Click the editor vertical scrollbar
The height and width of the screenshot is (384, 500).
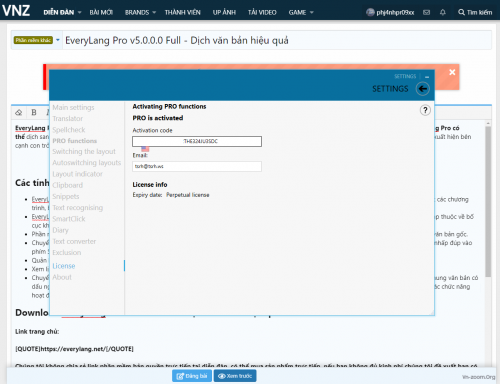click(x=488, y=202)
